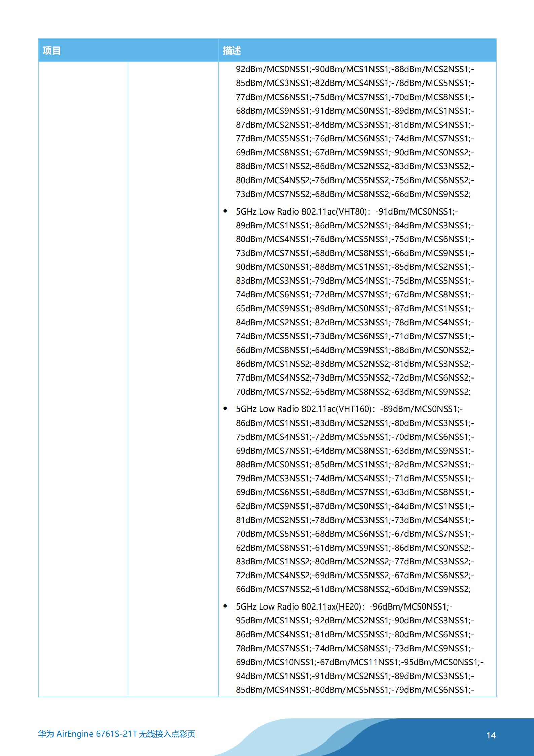Select the 5GHz Low Radio 802.11ac(VHT160) heading text

click(x=304, y=409)
